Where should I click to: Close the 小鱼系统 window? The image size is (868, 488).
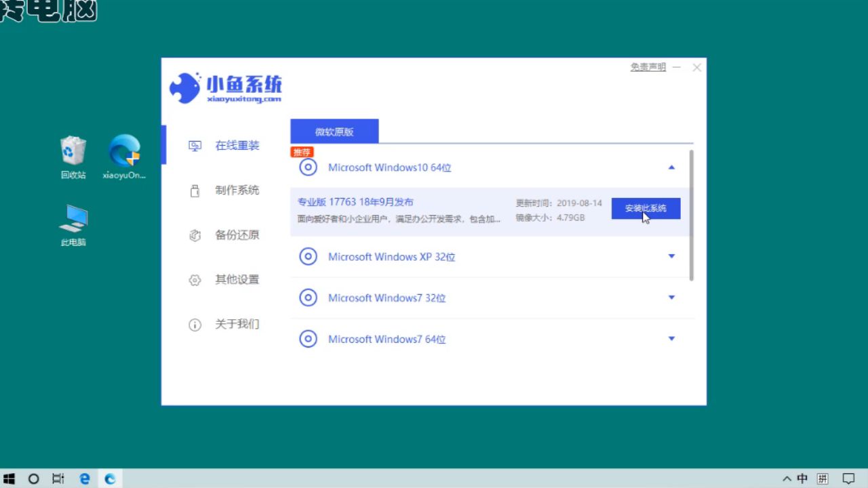[x=696, y=68]
